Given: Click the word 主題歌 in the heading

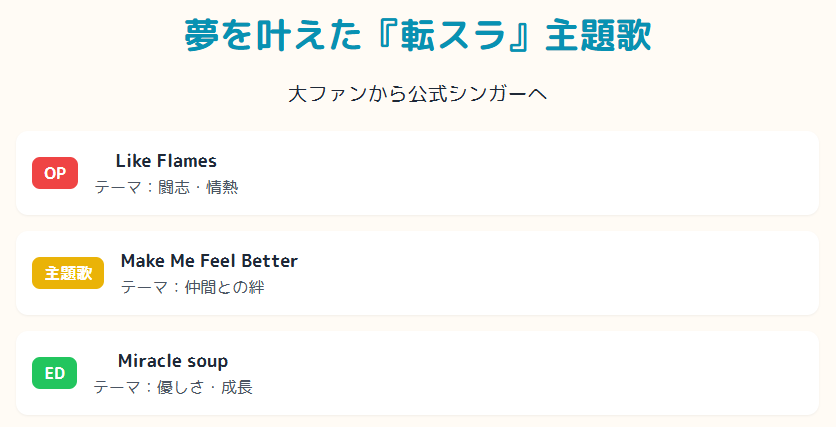Looking at the screenshot, I should [599, 36].
